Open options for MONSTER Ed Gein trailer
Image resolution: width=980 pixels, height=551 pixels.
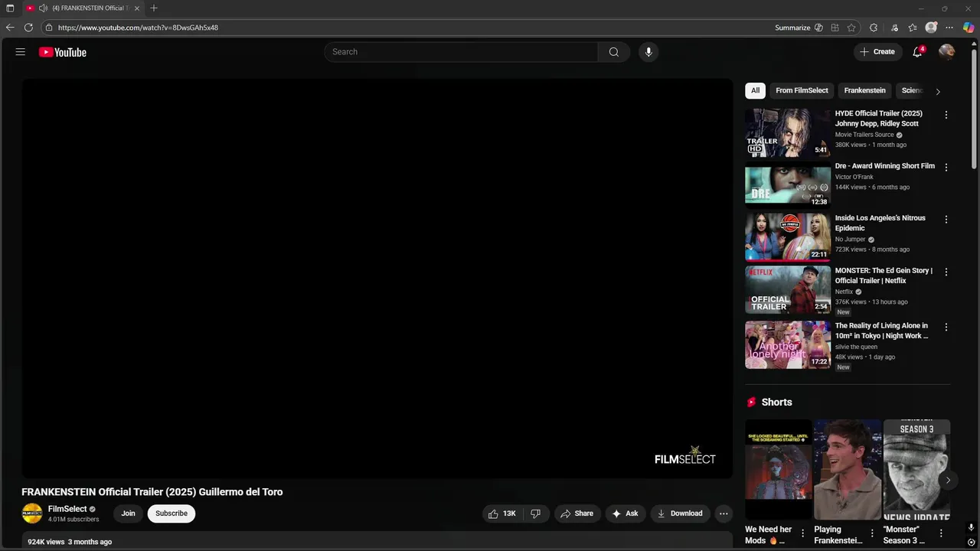click(946, 272)
